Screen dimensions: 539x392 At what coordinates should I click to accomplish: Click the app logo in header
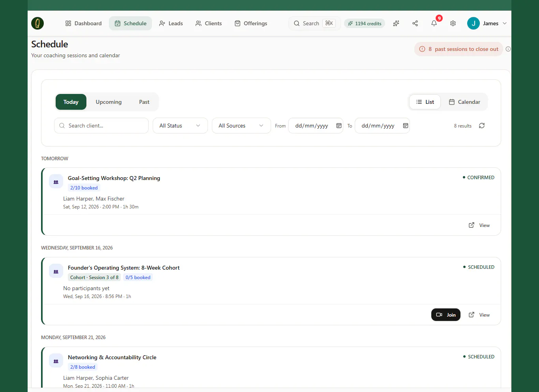click(37, 23)
